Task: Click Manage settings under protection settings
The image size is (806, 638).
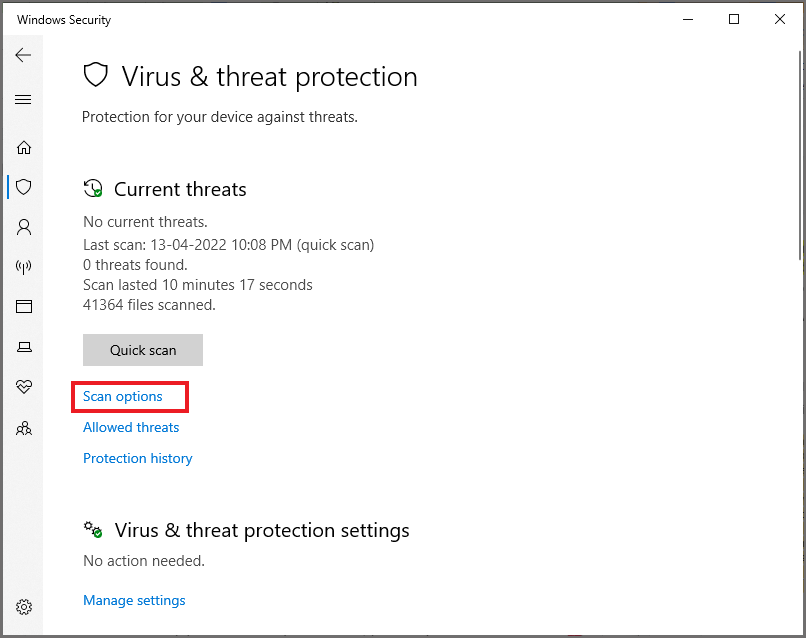Action: pos(134,600)
